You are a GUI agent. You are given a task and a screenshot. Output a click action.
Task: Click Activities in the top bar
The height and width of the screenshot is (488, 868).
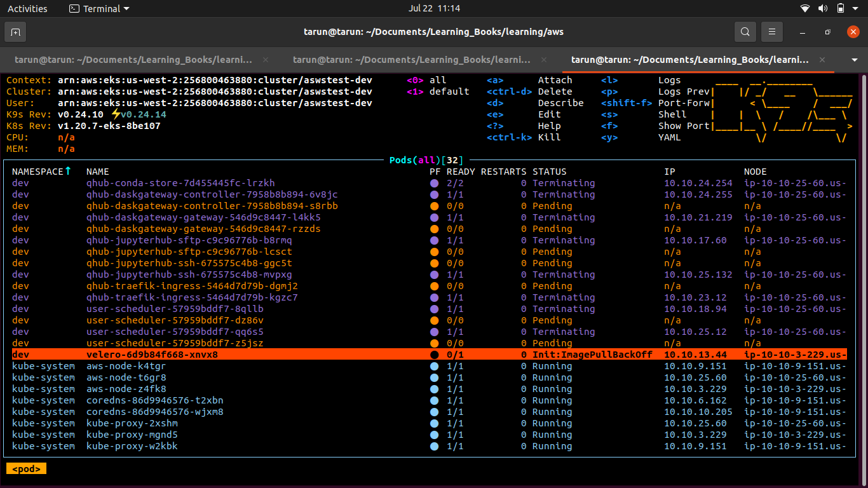27,9
